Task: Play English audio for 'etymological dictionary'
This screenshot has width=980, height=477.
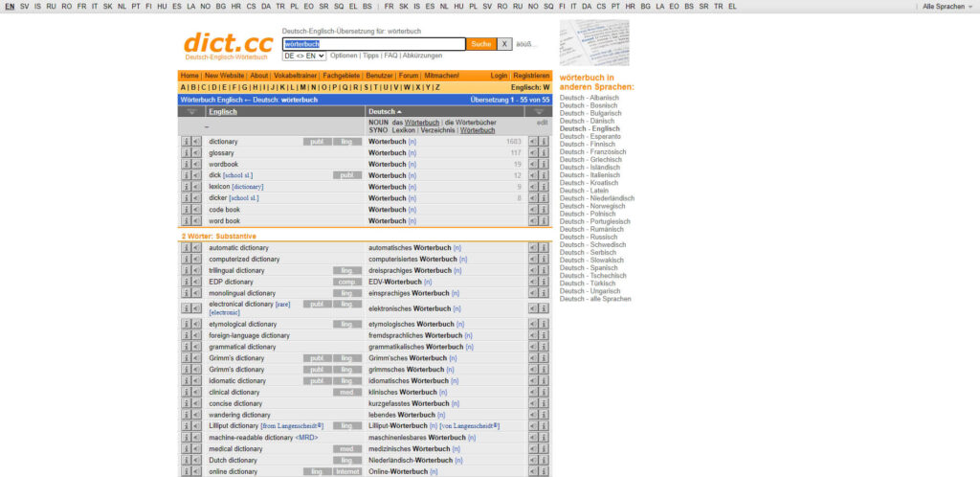Action: coord(196,325)
